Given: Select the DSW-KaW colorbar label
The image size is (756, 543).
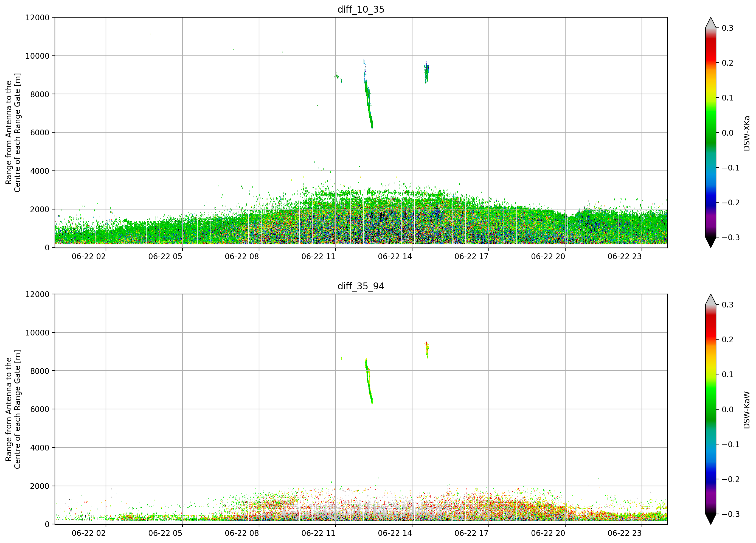Looking at the screenshot, I should pyautogui.click(x=747, y=410).
